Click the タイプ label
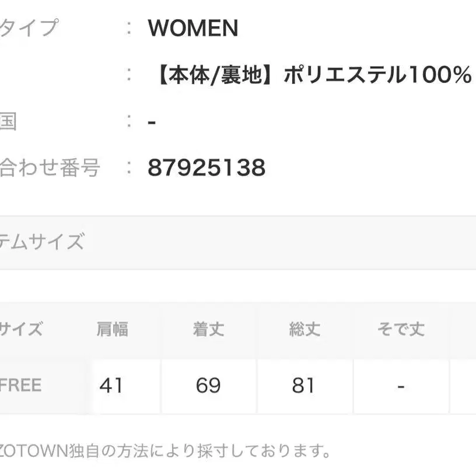This screenshot has height=476, width=476. pos(29,27)
